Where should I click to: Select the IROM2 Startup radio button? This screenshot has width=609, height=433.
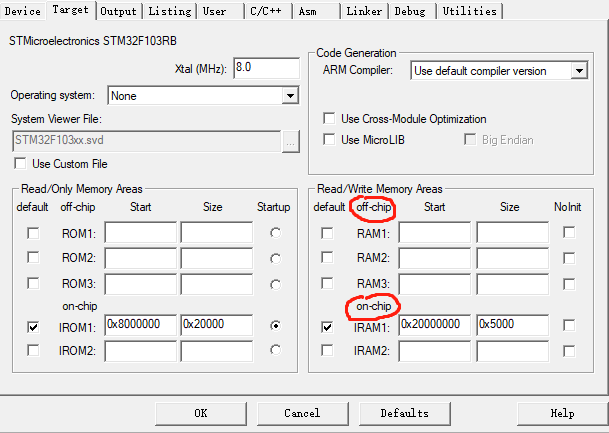[x=275, y=350]
